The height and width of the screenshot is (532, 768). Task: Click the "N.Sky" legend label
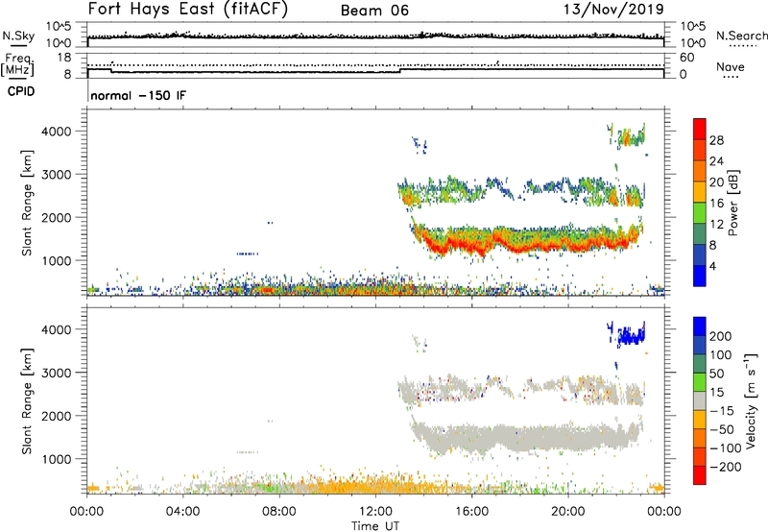click(18, 36)
